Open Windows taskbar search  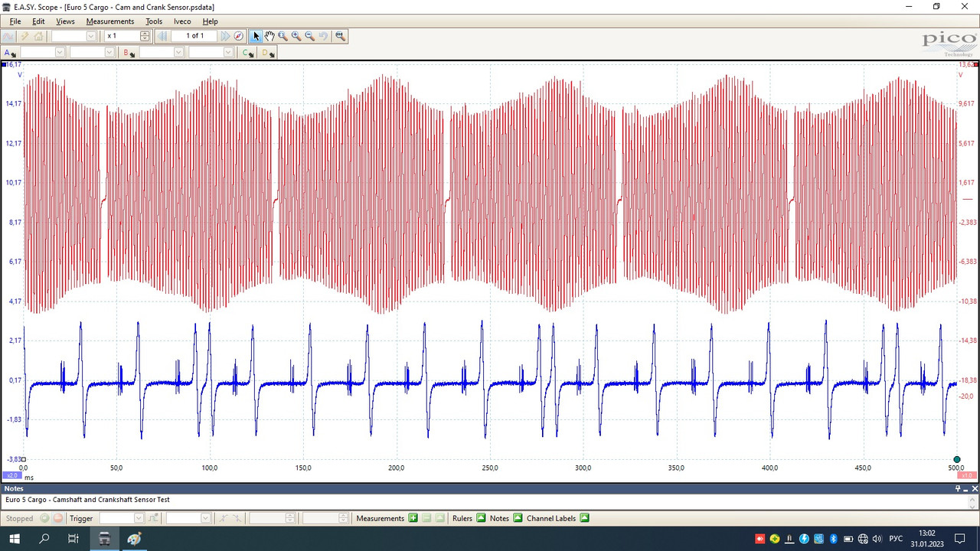click(x=44, y=539)
